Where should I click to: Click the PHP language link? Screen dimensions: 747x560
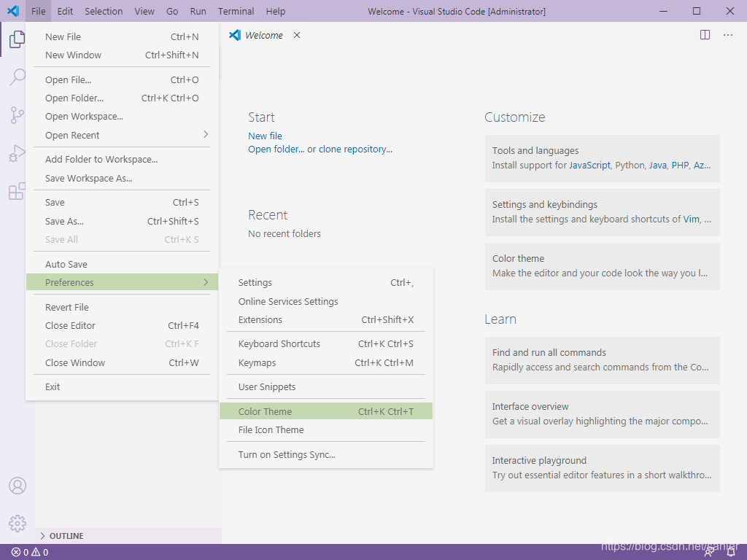(680, 166)
